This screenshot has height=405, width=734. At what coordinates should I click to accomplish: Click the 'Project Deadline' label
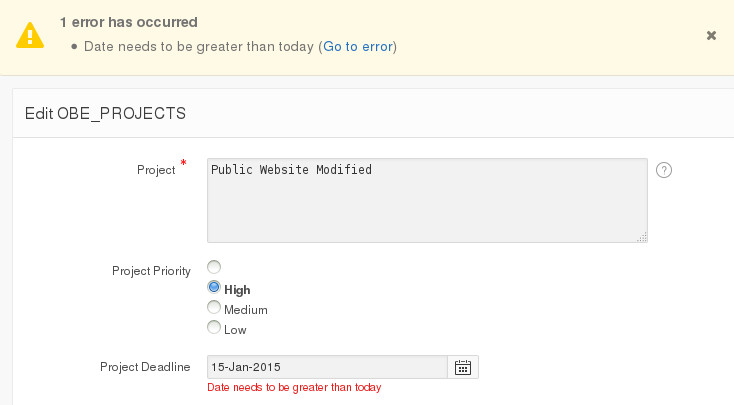145,367
